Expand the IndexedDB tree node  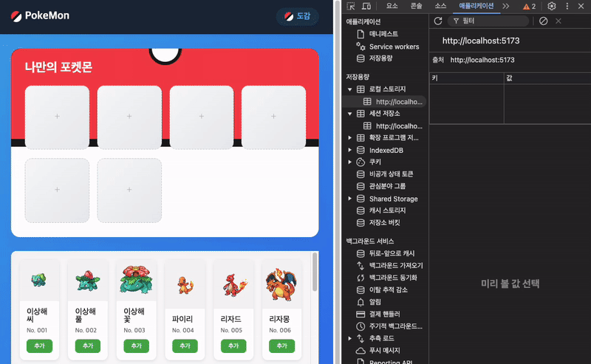[x=349, y=150]
